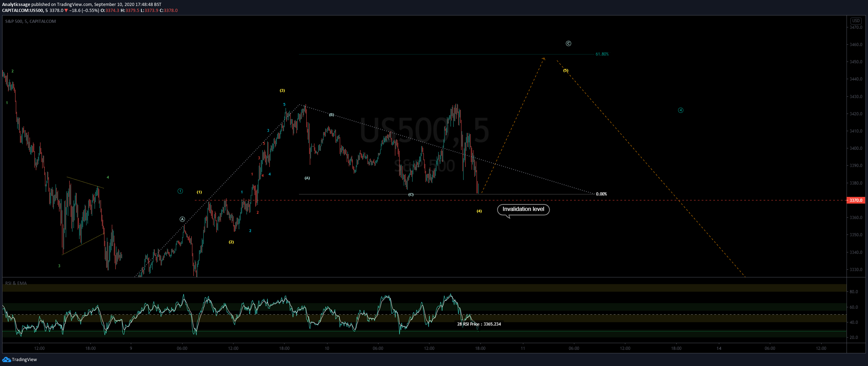Select circled green 1 wave label
Image resolution: width=868 pixels, height=366 pixels.
(180, 191)
